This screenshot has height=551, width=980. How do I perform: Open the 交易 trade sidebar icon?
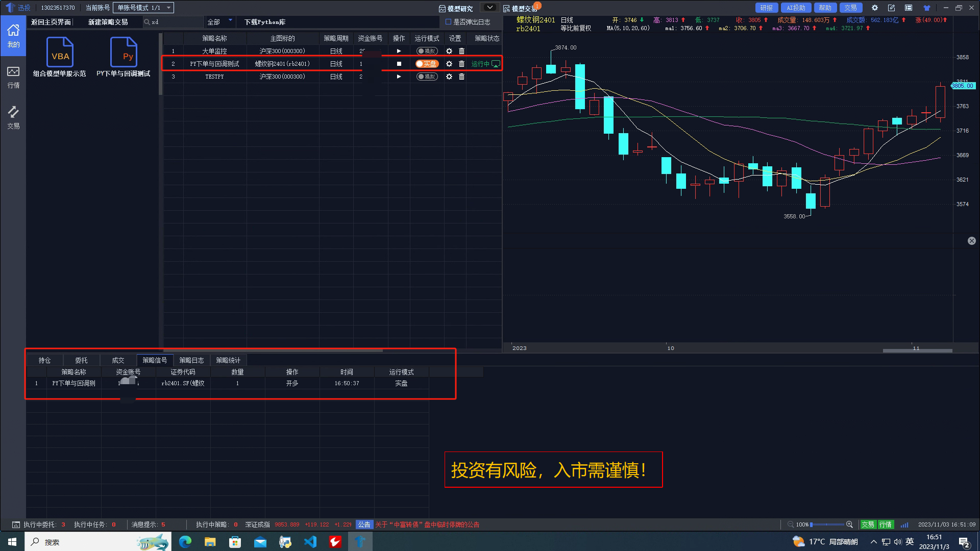[13, 117]
